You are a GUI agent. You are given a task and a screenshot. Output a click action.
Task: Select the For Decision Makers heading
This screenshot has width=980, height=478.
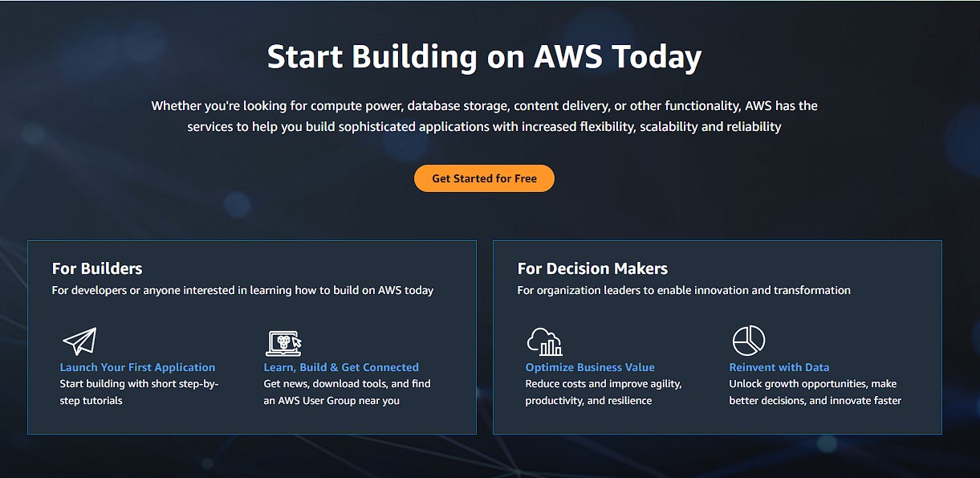(592, 268)
